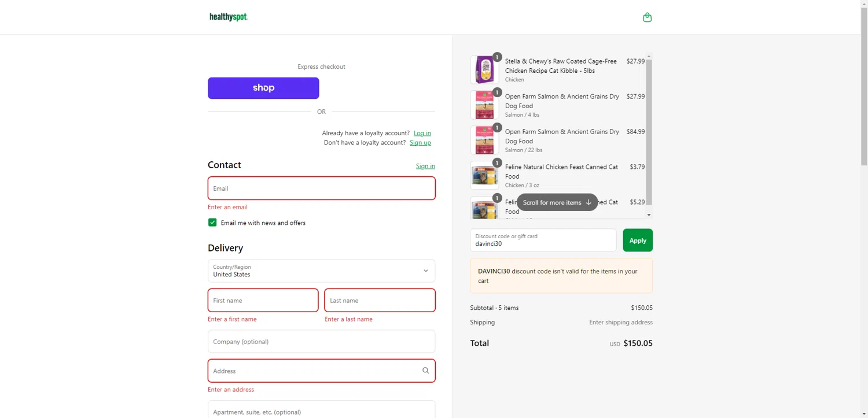This screenshot has width=868, height=418.
Task: Click the Enter shipping address text
Action: (621, 323)
